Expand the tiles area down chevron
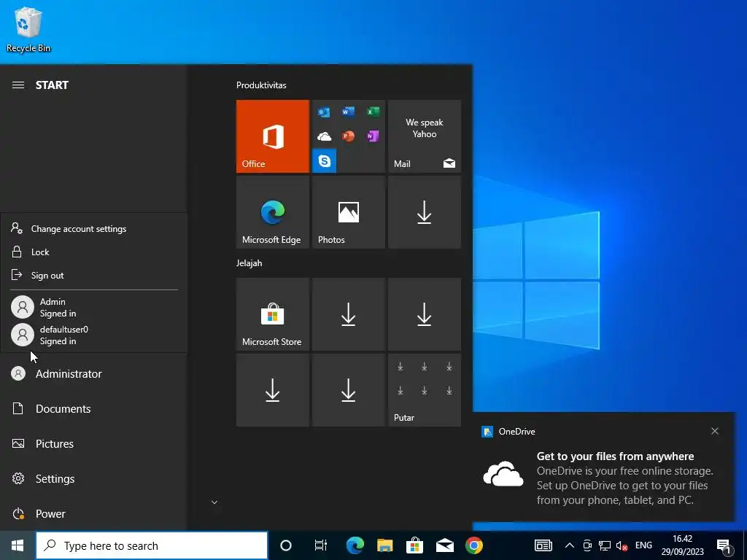The width and height of the screenshot is (747, 560). pos(214,502)
